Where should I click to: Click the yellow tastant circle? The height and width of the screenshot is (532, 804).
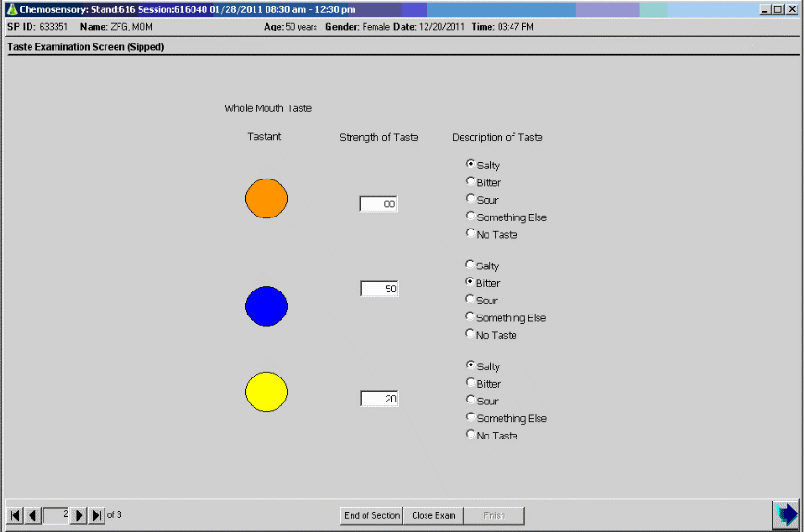tap(266, 392)
